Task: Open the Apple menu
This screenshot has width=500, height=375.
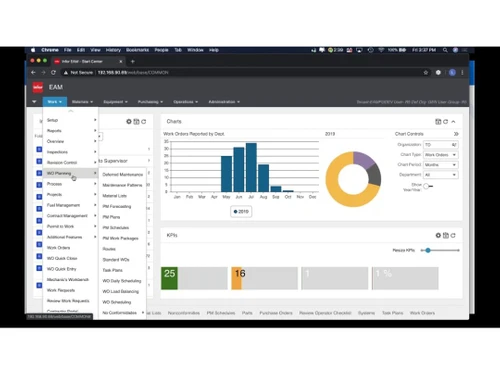Action: point(33,50)
